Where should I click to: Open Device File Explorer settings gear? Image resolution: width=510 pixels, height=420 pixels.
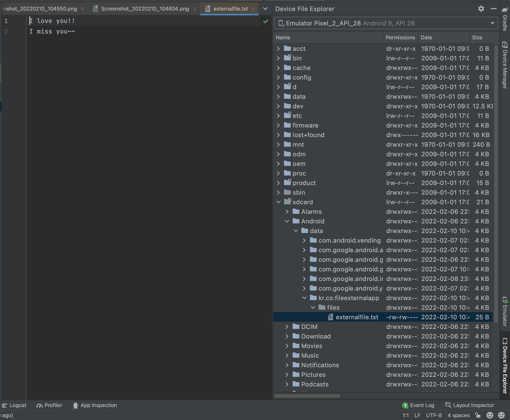click(x=481, y=9)
